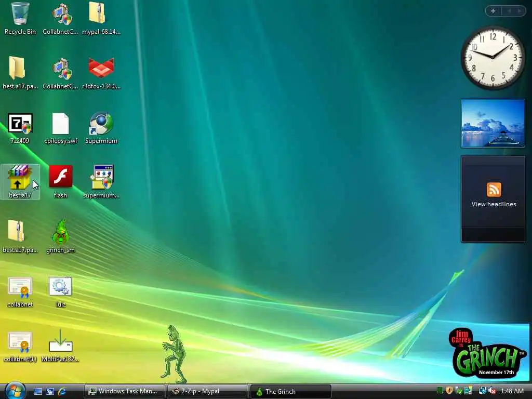This screenshot has height=399, width=532.
Task: Click Show Desktop in Quick Launch
Action: click(37, 391)
